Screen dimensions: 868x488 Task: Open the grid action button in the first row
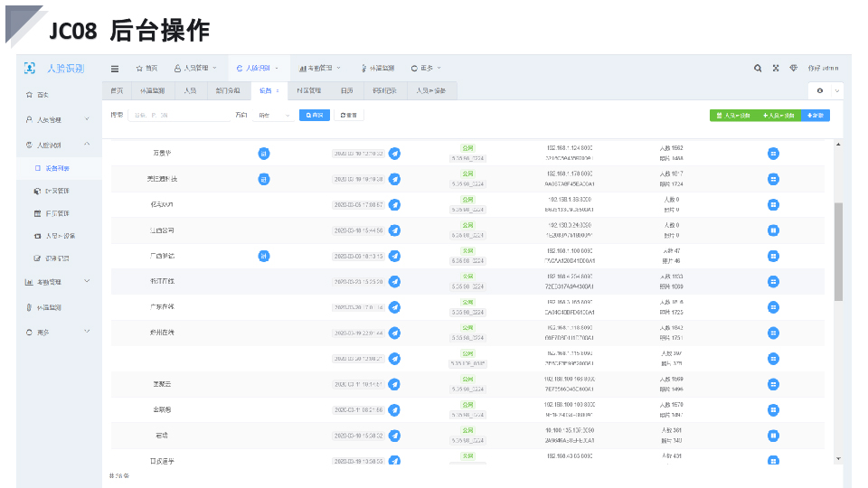773,154
